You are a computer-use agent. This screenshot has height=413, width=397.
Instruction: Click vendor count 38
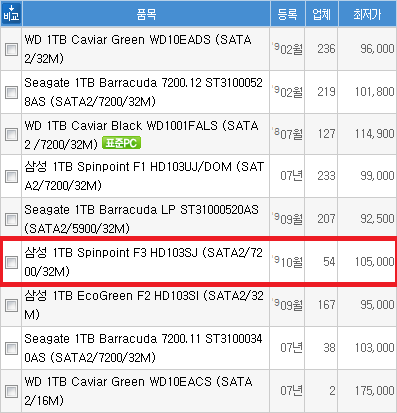click(x=329, y=348)
